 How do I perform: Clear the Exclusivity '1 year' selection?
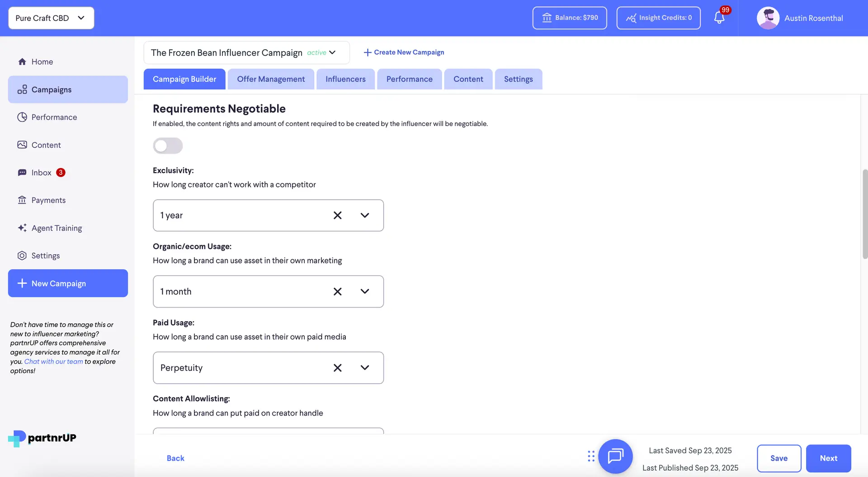click(337, 215)
